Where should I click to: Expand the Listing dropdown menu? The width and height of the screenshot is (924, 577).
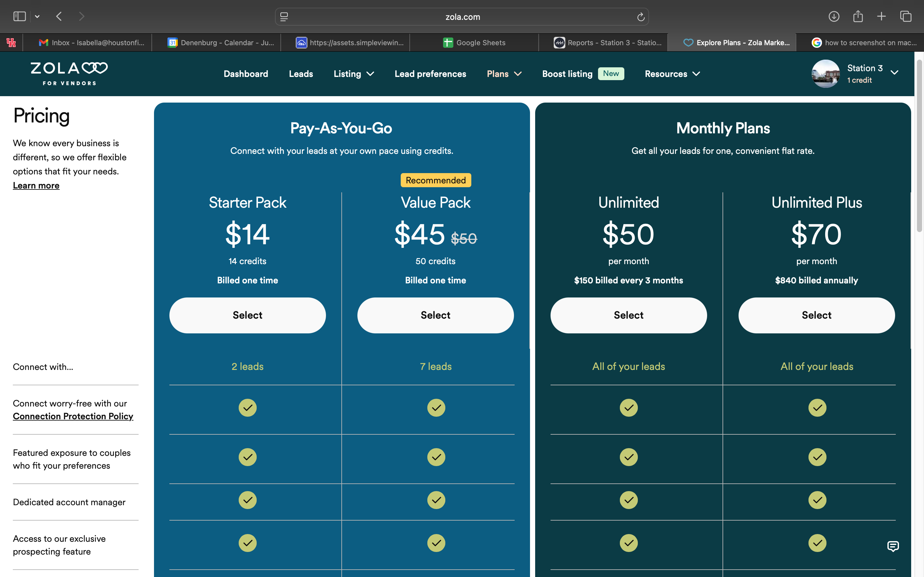tap(354, 74)
